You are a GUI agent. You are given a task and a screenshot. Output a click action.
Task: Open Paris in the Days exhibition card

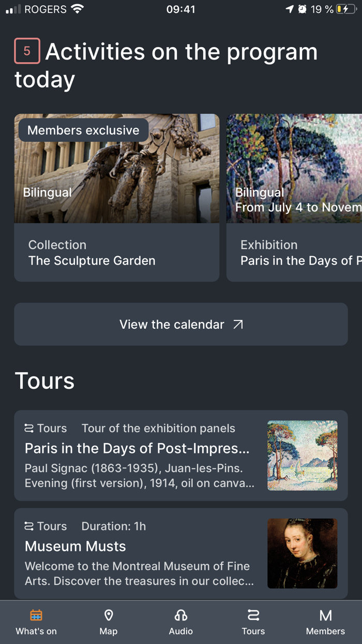tap(295, 253)
